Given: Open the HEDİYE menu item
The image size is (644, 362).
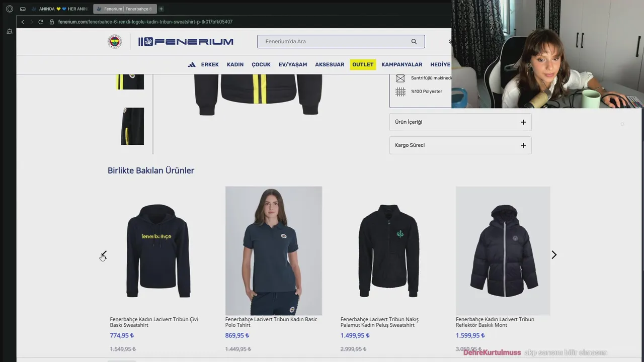Looking at the screenshot, I should [x=440, y=64].
